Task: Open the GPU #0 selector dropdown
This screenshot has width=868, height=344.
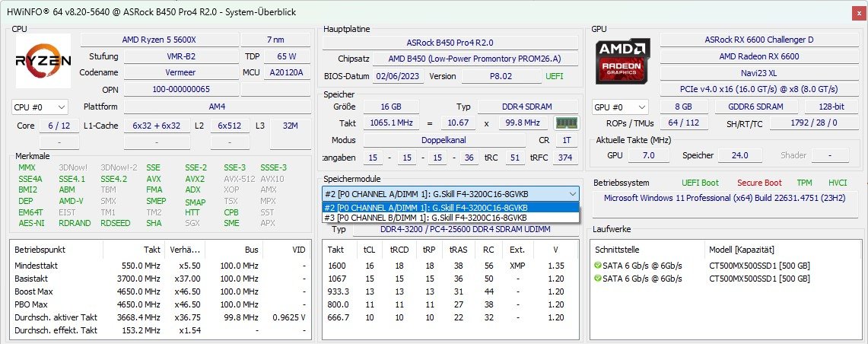Action: pyautogui.click(x=620, y=107)
